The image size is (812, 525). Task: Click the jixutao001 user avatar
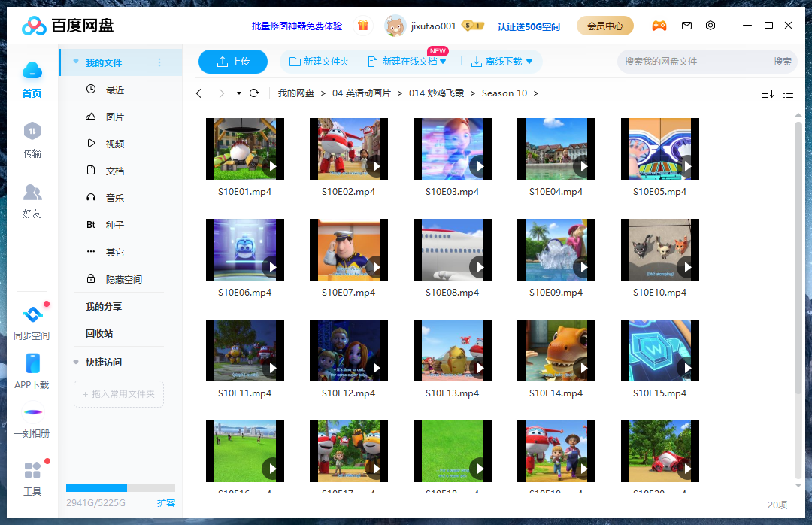click(x=395, y=26)
